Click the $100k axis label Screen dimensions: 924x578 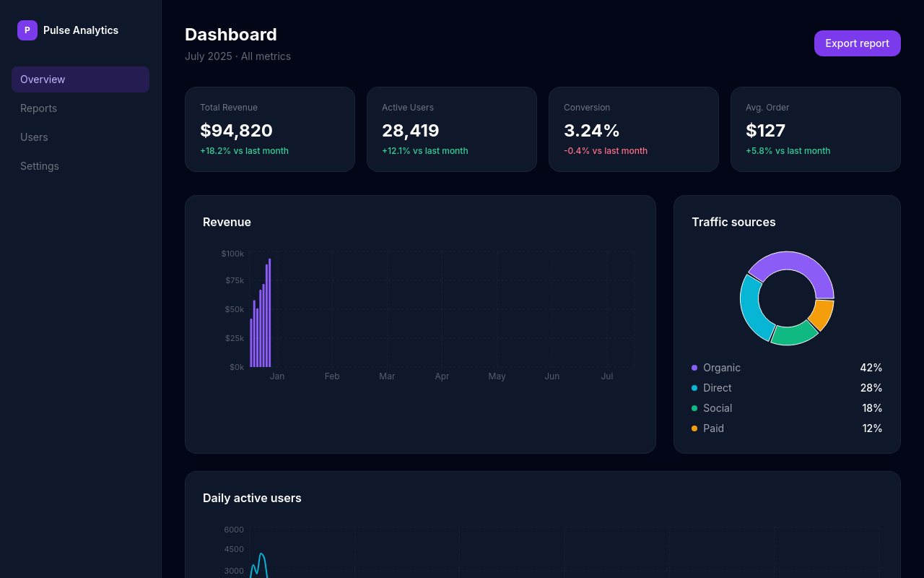pos(232,254)
